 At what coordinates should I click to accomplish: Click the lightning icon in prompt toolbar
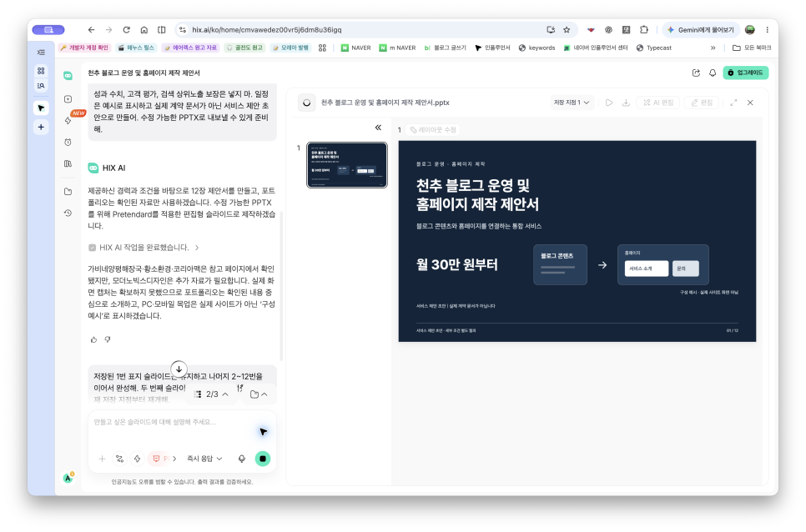[x=137, y=459]
